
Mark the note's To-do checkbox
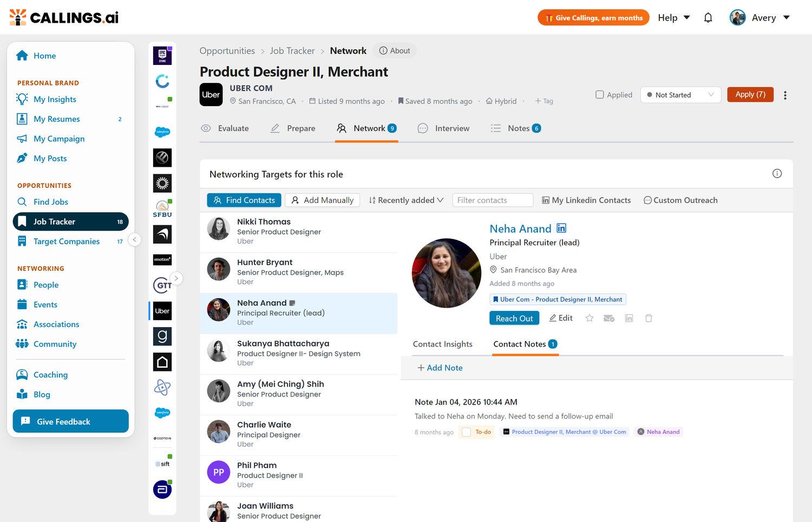(x=466, y=432)
